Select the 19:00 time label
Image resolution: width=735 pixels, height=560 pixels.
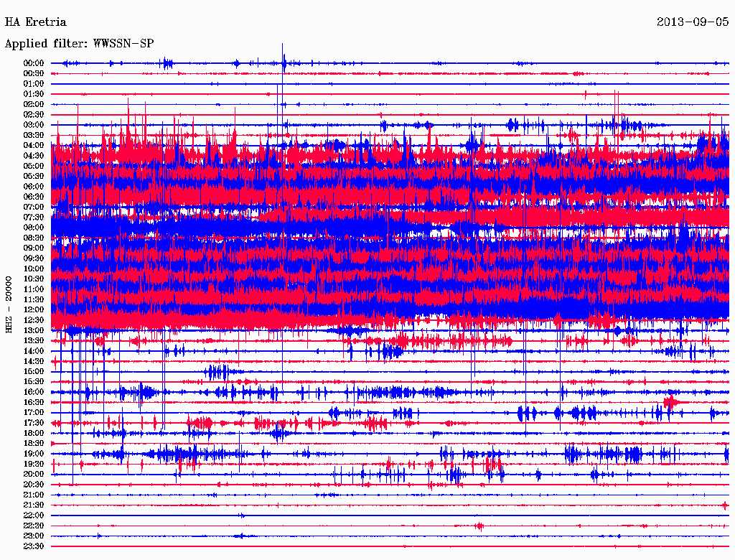click(x=34, y=454)
